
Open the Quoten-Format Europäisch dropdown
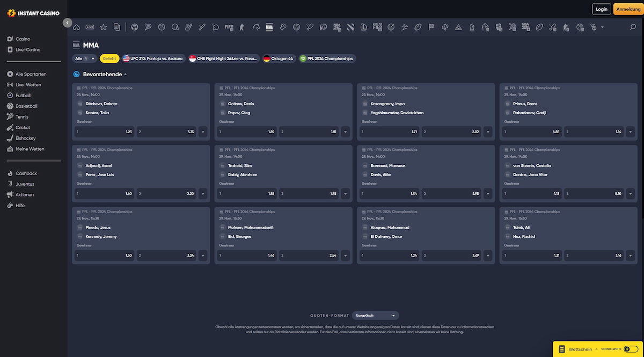pyautogui.click(x=376, y=316)
